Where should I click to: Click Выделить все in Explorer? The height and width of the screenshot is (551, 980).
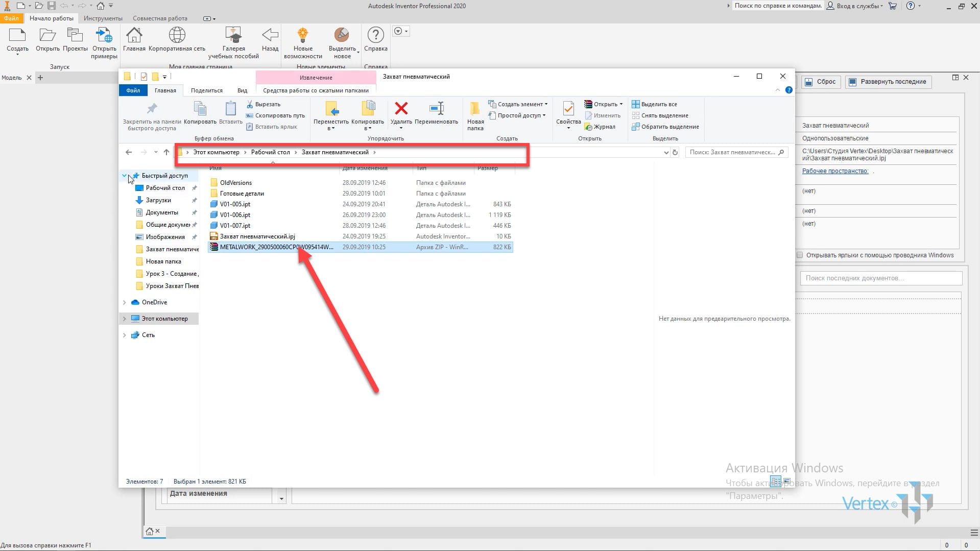click(655, 104)
